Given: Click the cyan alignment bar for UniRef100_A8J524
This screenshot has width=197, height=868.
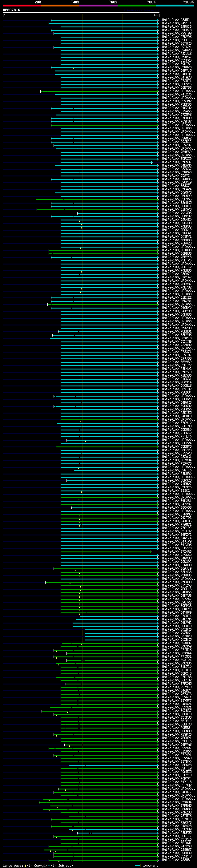Looking at the screenshot, I should (x=105, y=20).
